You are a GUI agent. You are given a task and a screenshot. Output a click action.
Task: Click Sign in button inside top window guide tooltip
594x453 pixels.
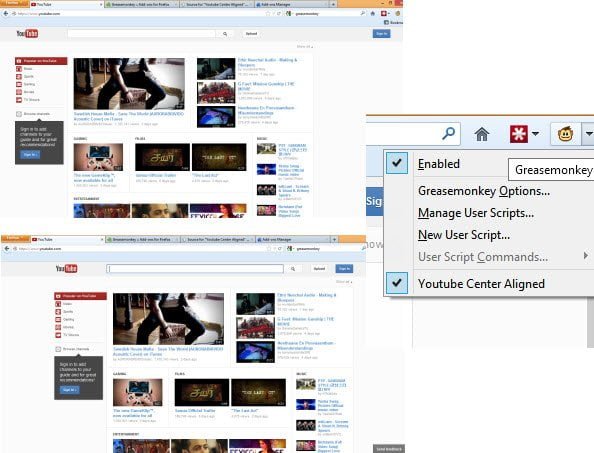pos(30,155)
